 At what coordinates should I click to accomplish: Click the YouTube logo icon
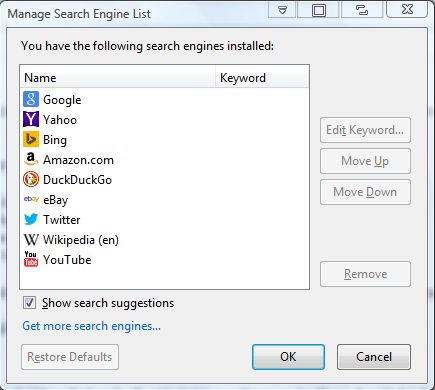pos(31,259)
